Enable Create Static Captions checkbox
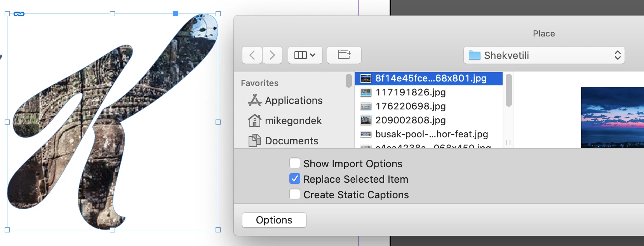This screenshot has width=644, height=246. coord(295,194)
